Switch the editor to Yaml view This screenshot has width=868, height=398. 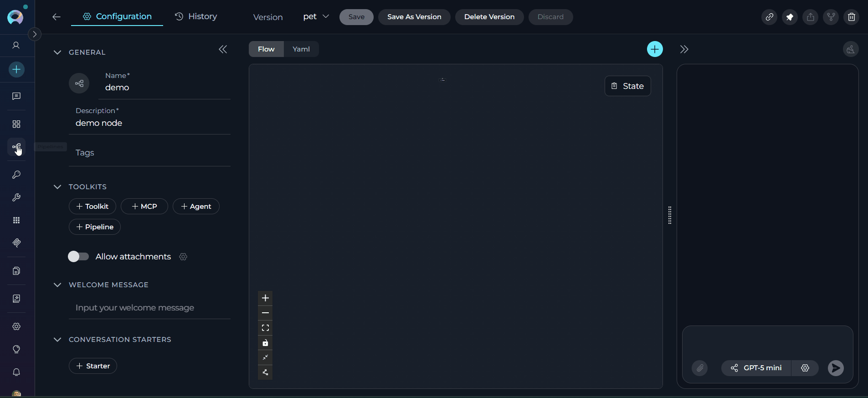(301, 49)
